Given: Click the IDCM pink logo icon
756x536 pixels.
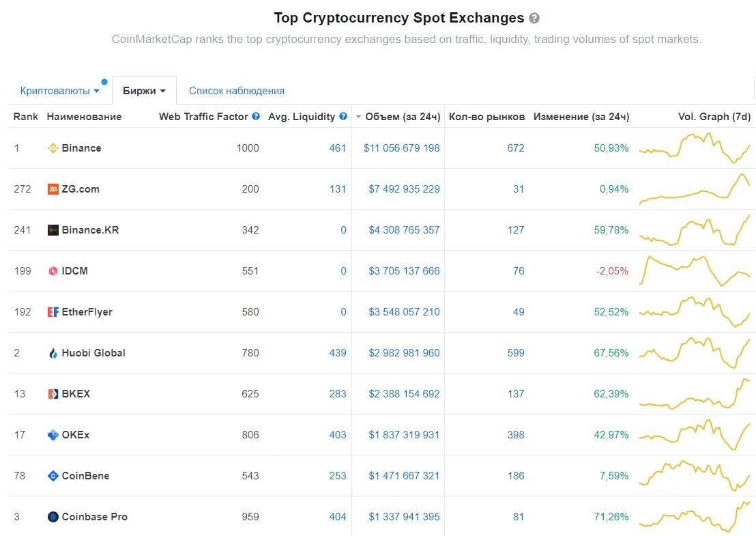Looking at the screenshot, I should click(53, 271).
